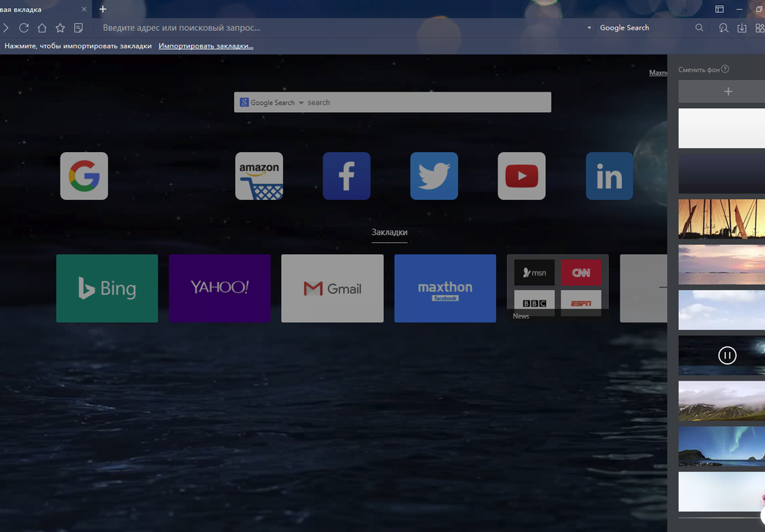Image resolution: width=765 pixels, height=532 pixels.
Task: Open the Maxthon Facebook bookmark tile
Action: 445,288
